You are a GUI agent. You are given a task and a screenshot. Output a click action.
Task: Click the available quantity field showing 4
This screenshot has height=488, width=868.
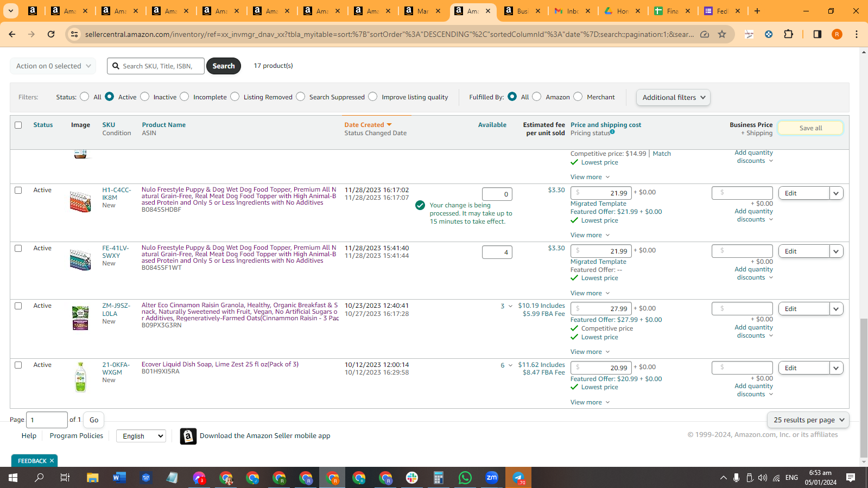(497, 252)
